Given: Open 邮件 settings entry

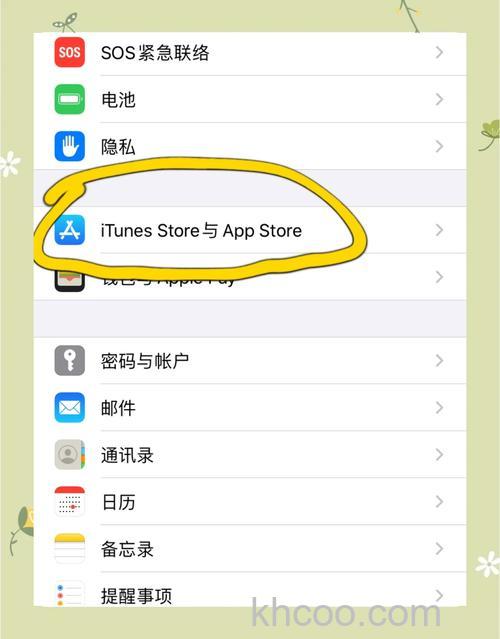Looking at the screenshot, I should pos(250,408).
